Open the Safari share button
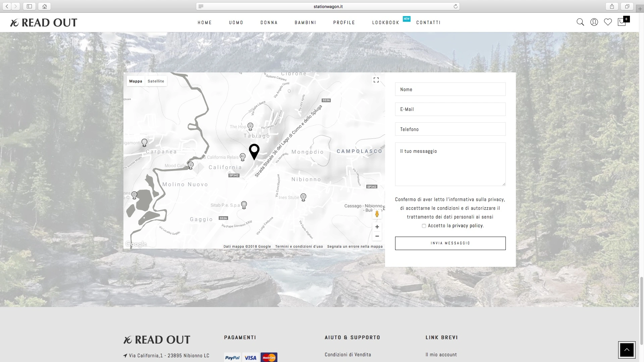 click(612, 6)
